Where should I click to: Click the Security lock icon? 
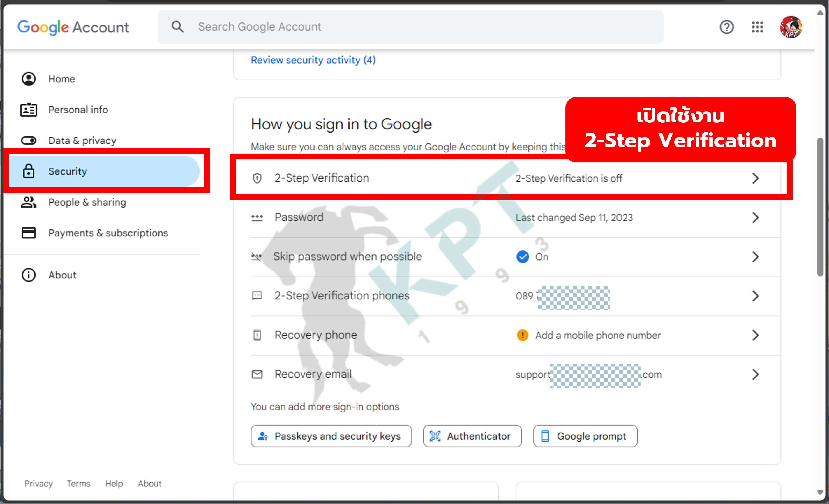click(x=29, y=171)
